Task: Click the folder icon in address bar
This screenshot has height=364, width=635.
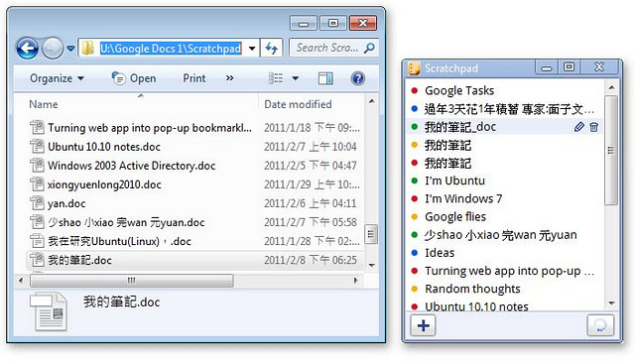Action: click(87, 49)
